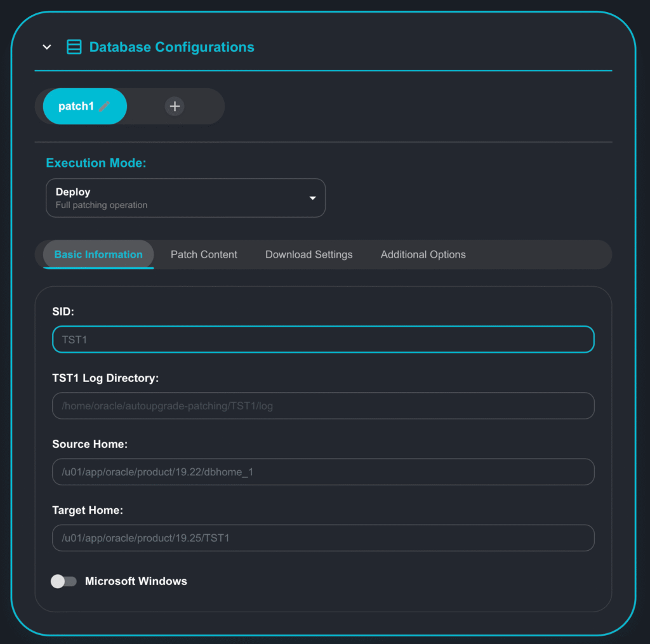Click into the Source Home field
Image resolution: width=650 pixels, height=644 pixels.
tap(323, 471)
